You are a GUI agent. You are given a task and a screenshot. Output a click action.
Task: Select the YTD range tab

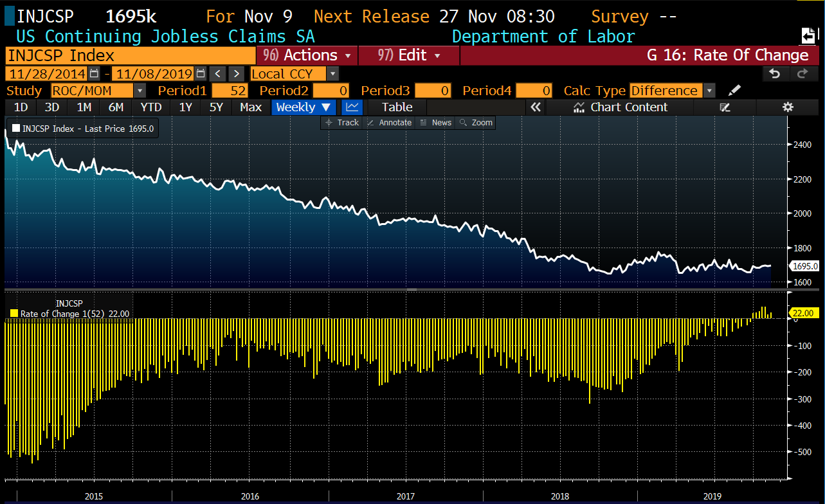click(151, 107)
